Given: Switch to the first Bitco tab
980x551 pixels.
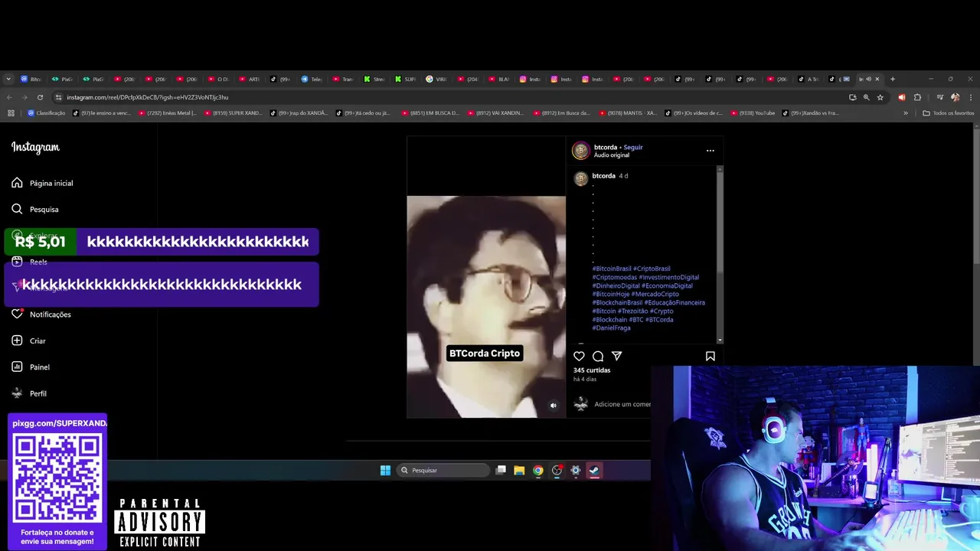Looking at the screenshot, I should 31,79.
